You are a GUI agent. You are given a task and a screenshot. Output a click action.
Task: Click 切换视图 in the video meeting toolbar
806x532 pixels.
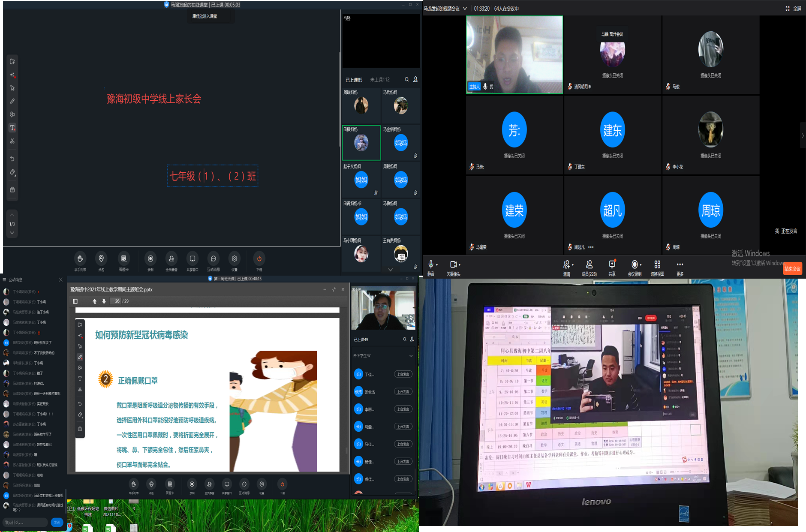657,268
